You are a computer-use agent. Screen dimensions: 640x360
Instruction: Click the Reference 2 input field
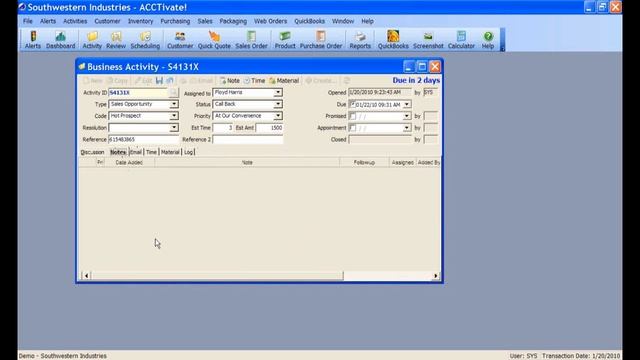pos(248,140)
